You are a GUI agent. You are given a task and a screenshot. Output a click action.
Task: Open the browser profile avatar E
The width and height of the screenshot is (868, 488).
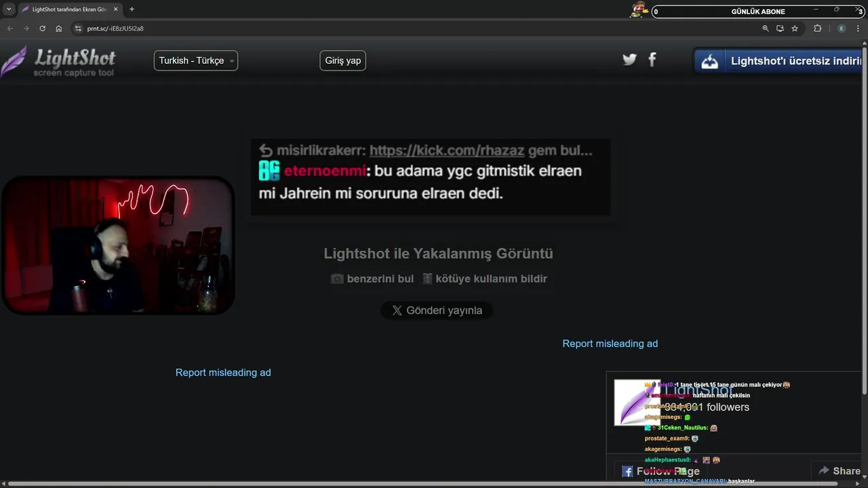click(842, 28)
